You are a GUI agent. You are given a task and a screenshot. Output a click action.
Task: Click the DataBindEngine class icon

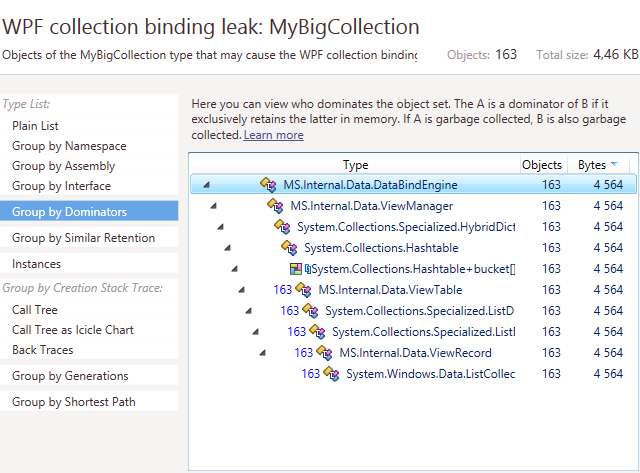point(268,185)
